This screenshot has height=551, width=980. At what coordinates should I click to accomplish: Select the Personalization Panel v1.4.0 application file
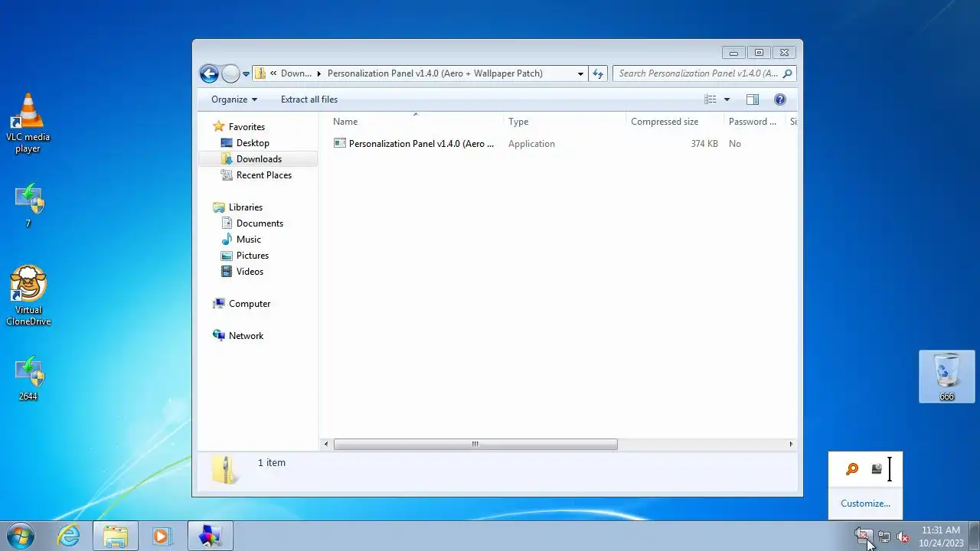coord(414,144)
